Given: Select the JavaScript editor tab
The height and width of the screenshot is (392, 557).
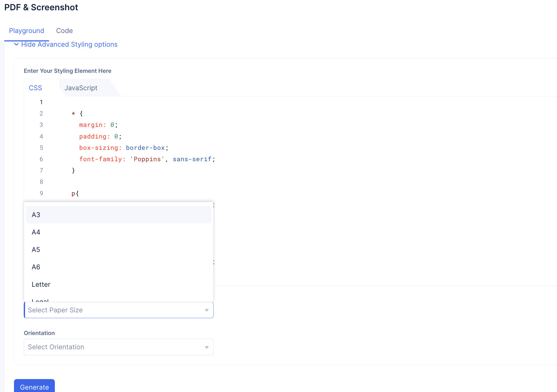Looking at the screenshot, I should click(81, 88).
